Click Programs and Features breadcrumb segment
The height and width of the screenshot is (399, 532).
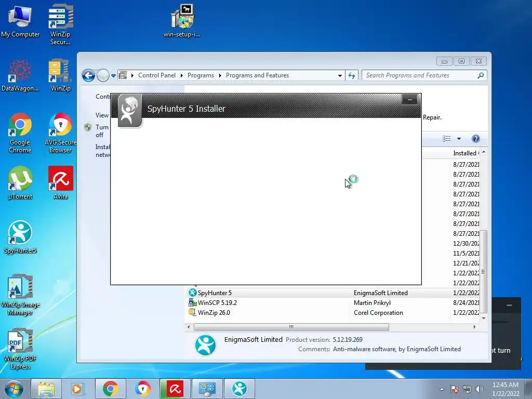[x=257, y=75]
